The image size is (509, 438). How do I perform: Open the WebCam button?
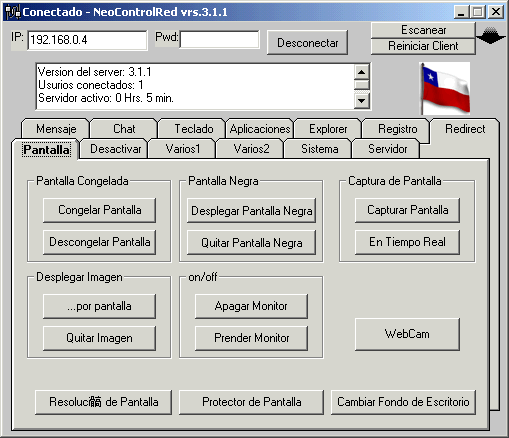[x=407, y=334]
